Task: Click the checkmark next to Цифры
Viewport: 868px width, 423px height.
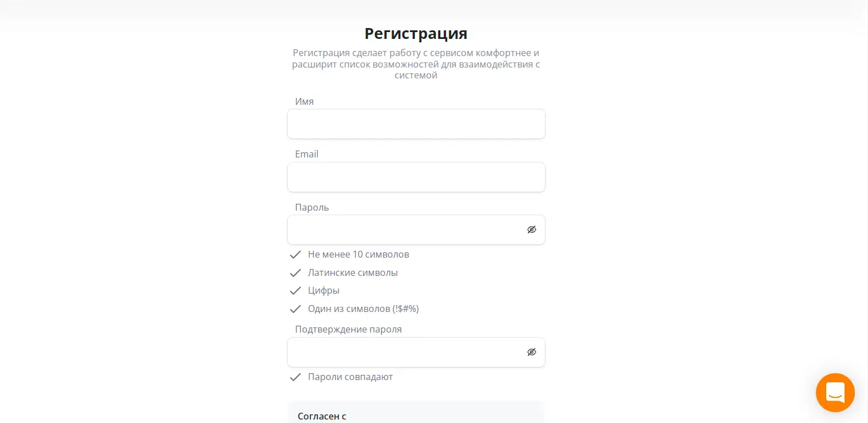Action: click(x=295, y=291)
